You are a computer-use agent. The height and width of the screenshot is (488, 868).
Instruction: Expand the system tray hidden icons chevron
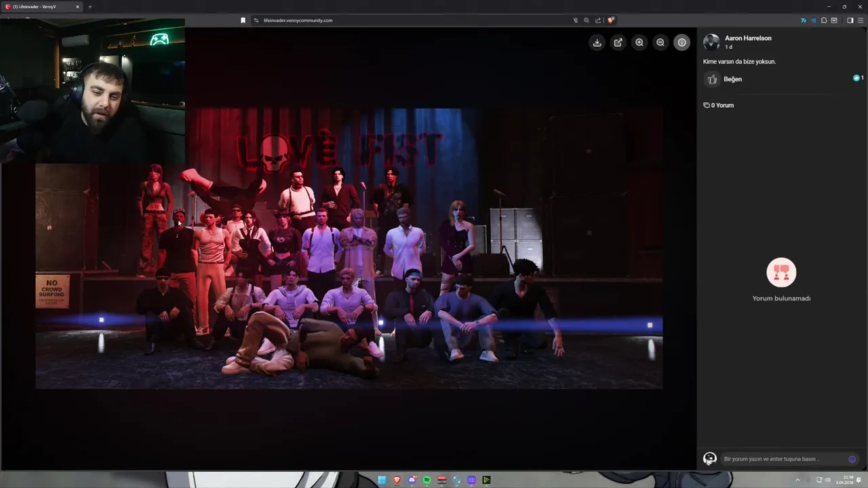click(x=797, y=480)
